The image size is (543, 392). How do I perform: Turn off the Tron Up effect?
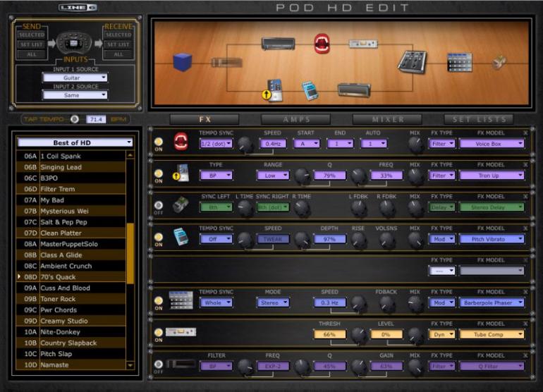(158, 173)
